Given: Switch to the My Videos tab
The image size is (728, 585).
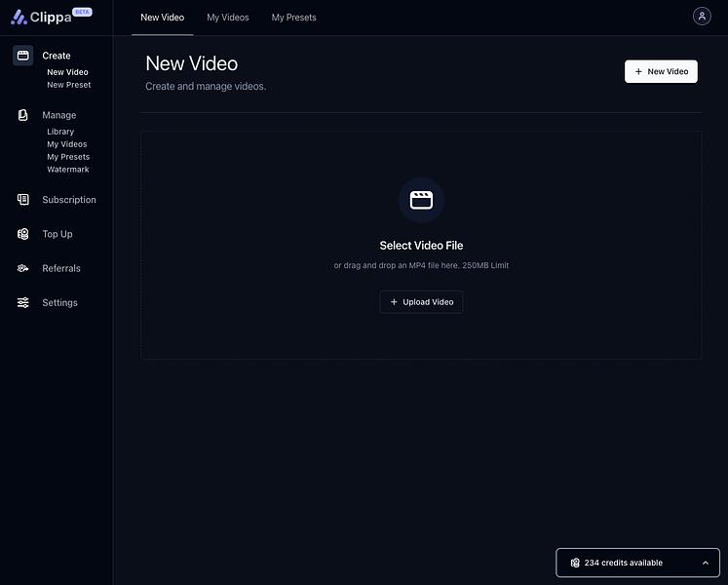Looking at the screenshot, I should (228, 18).
